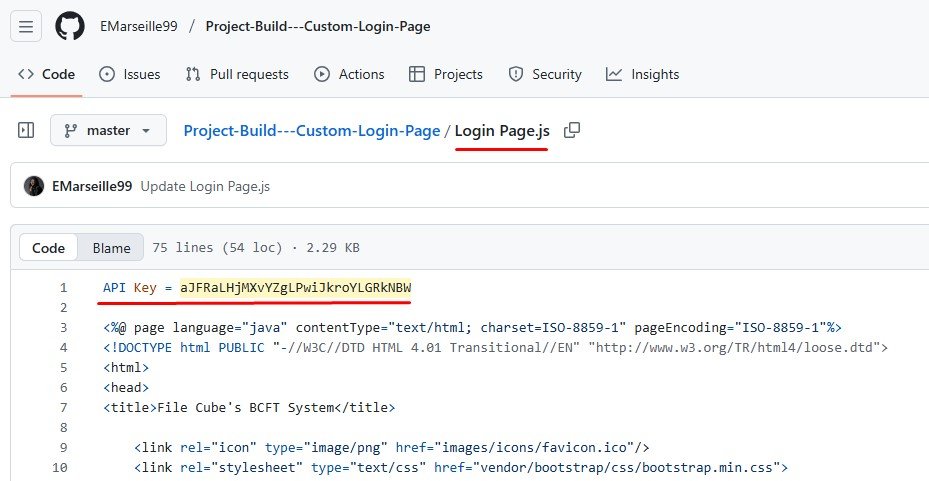Select line number 9
The image size is (929, 481).
(x=63, y=447)
